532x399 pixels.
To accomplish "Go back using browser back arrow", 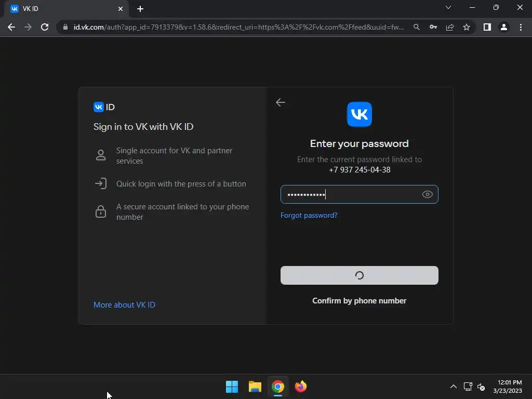I will [x=11, y=27].
